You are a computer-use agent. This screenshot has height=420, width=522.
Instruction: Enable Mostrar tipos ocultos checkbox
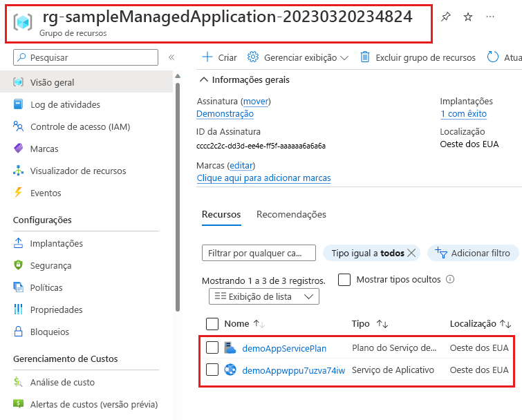tap(344, 280)
